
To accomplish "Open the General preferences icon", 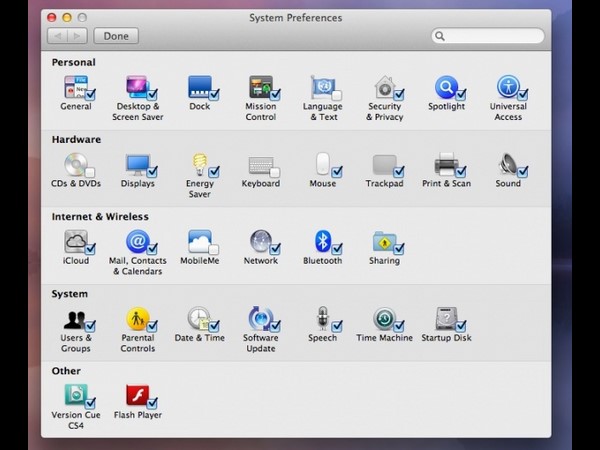I will [x=76, y=87].
